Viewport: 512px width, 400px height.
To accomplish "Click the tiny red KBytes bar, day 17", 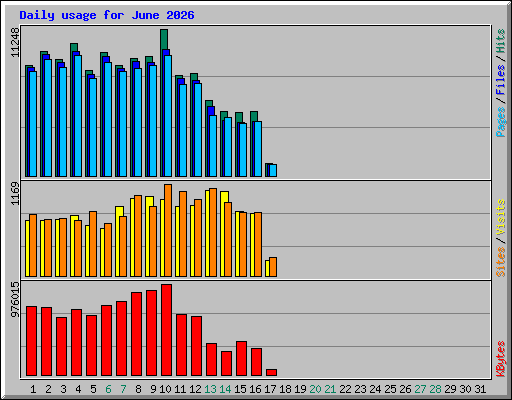I will [x=271, y=372].
